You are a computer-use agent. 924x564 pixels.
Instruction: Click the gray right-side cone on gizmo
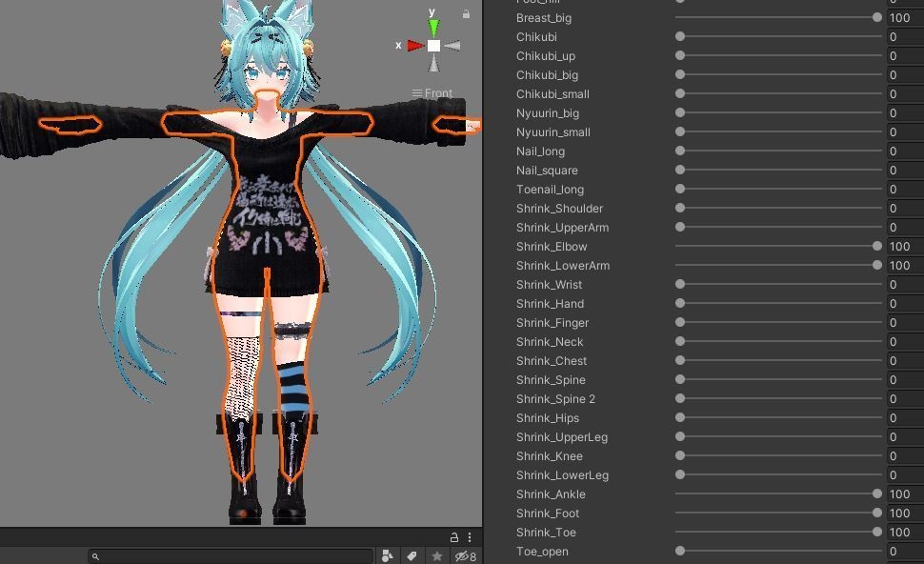tap(452, 46)
